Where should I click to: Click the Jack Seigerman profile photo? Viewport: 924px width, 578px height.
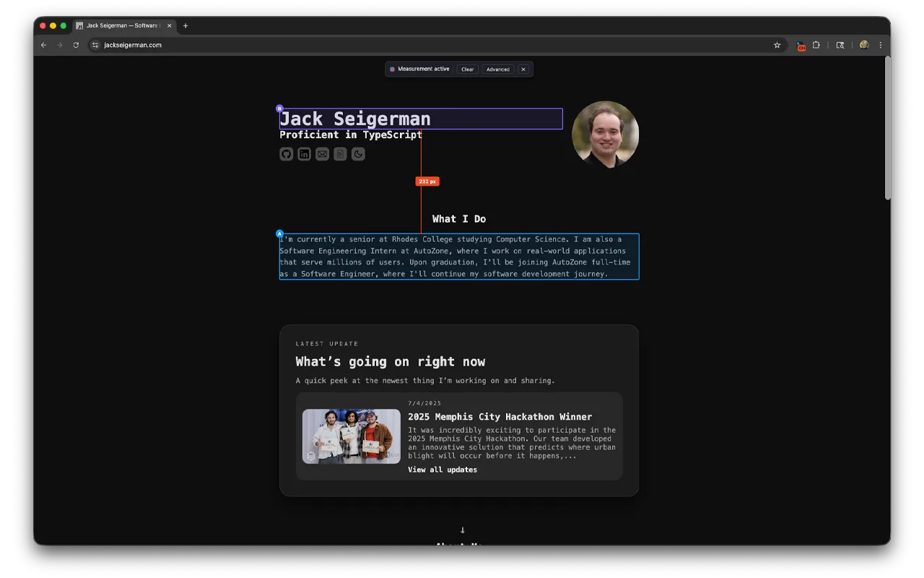605,134
